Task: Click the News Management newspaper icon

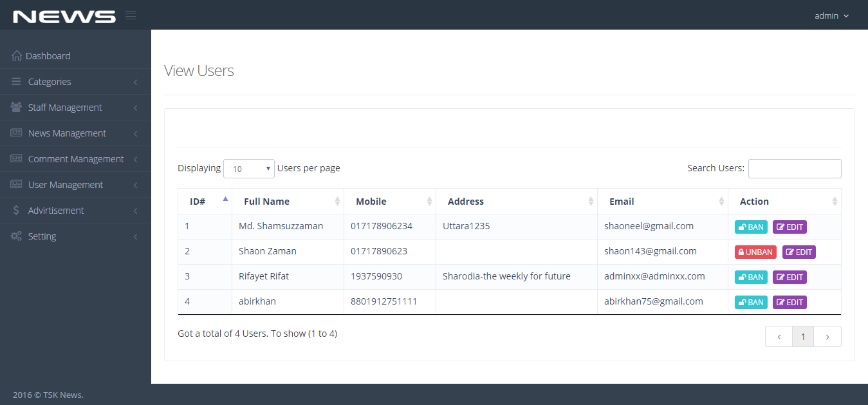Action: pyautogui.click(x=16, y=133)
